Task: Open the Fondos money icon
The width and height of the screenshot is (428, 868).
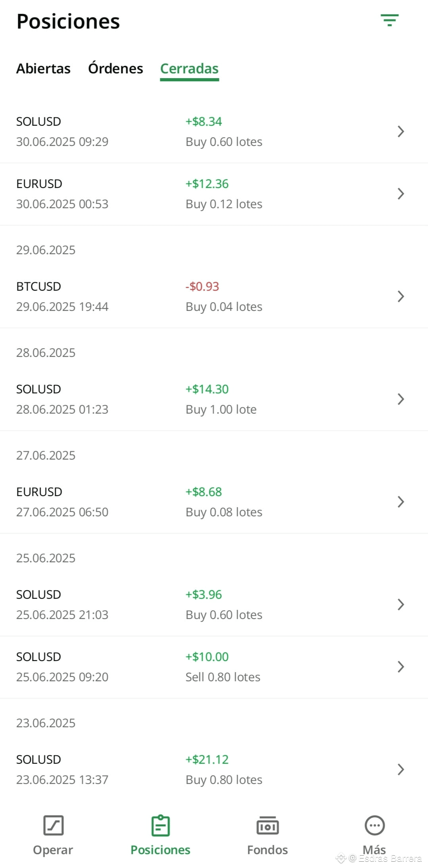Action: [267, 826]
